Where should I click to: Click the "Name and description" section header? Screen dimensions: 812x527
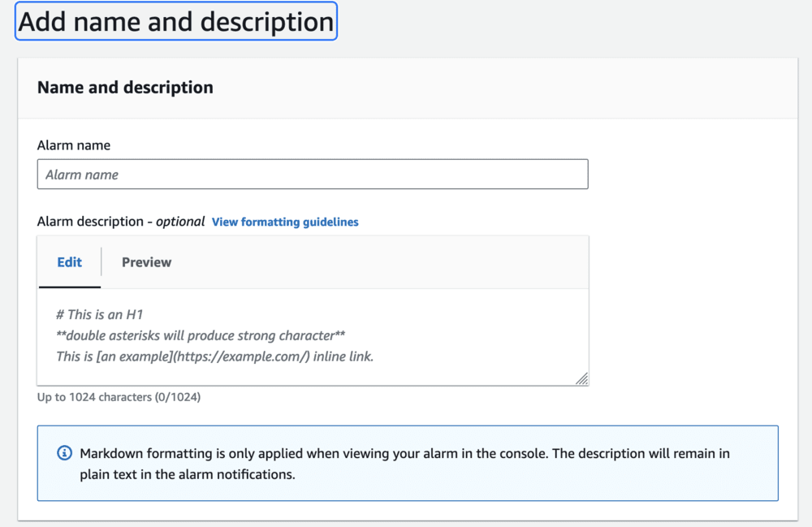125,88
